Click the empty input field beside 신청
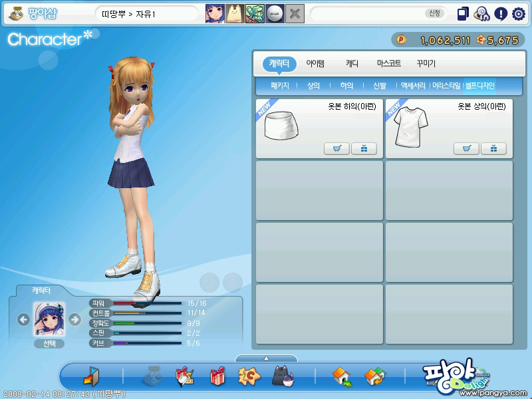 [x=368, y=13]
